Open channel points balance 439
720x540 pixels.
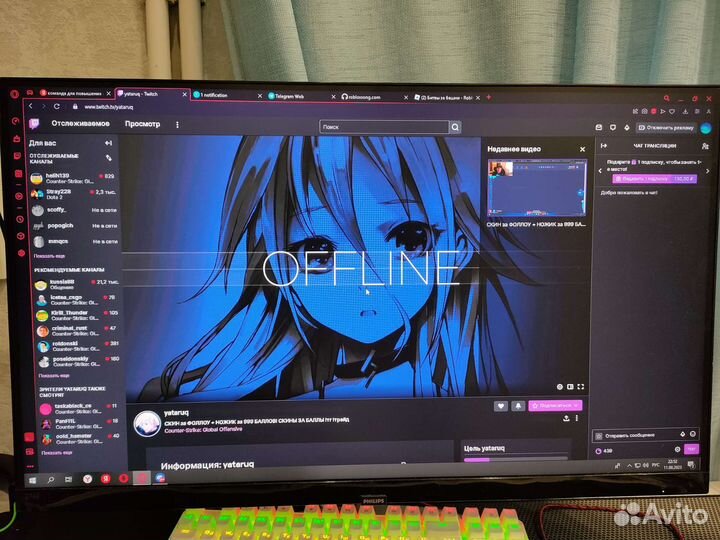[604, 451]
